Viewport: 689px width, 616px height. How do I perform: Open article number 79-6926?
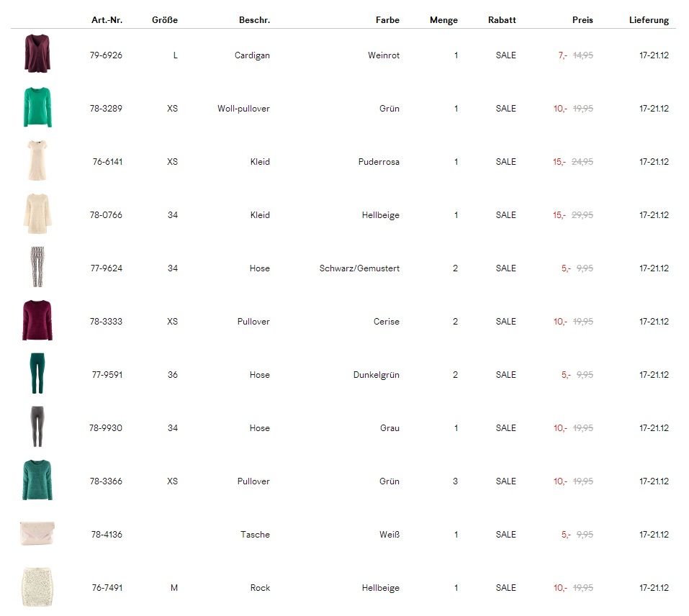107,55
